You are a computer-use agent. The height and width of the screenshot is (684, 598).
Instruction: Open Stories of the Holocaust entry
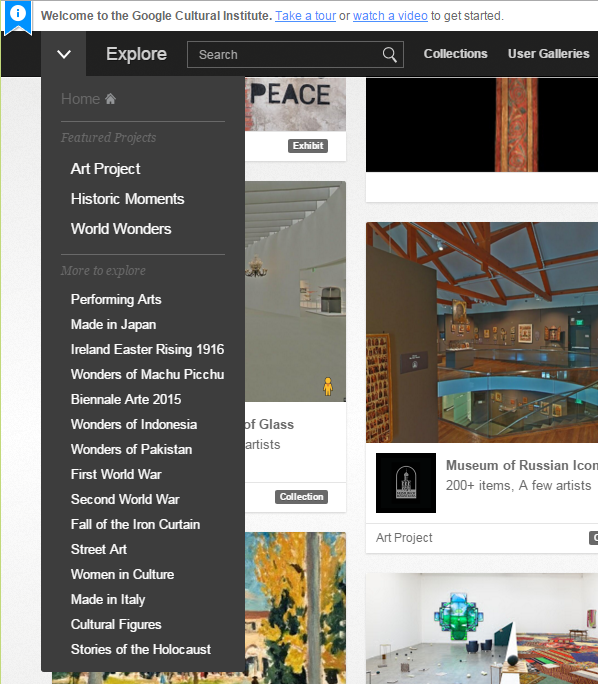pyautogui.click(x=140, y=649)
